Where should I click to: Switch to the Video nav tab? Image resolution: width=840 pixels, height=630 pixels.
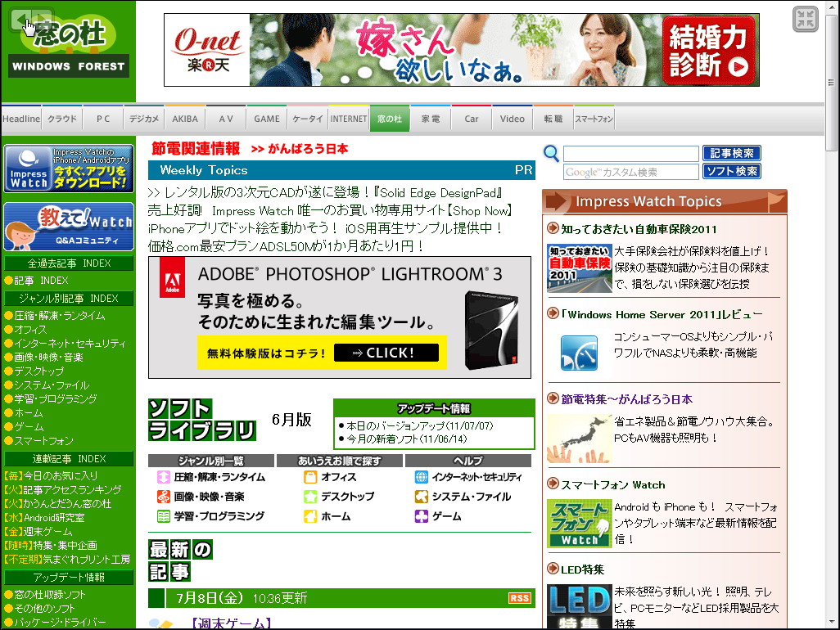(513, 119)
